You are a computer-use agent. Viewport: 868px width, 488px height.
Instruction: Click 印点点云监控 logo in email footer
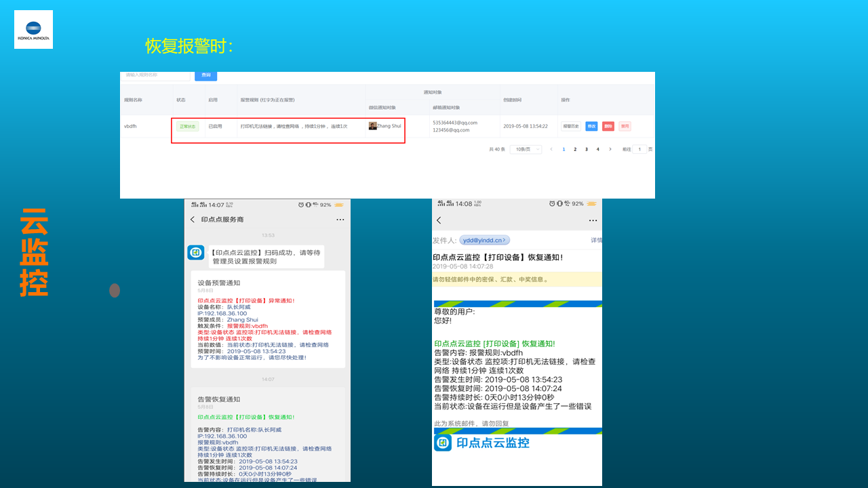tap(443, 443)
